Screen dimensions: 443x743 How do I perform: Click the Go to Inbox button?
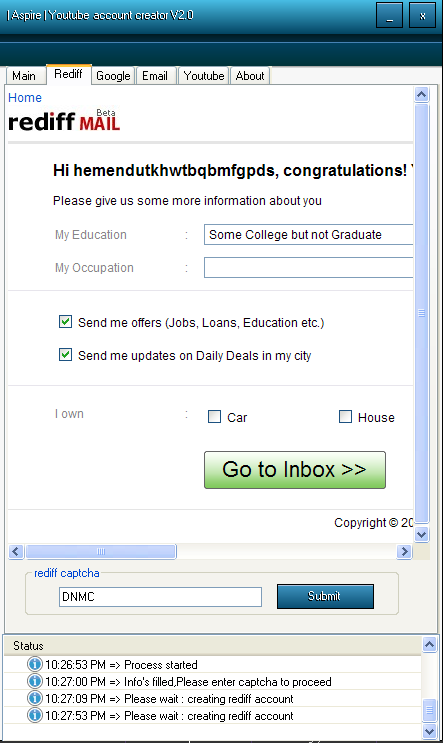295,470
